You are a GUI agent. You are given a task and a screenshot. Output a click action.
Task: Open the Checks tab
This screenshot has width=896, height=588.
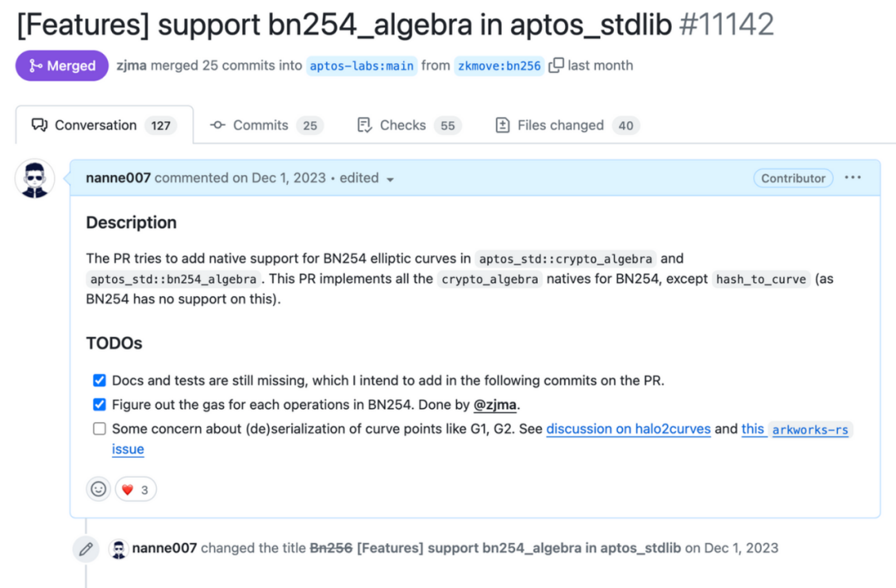click(408, 125)
